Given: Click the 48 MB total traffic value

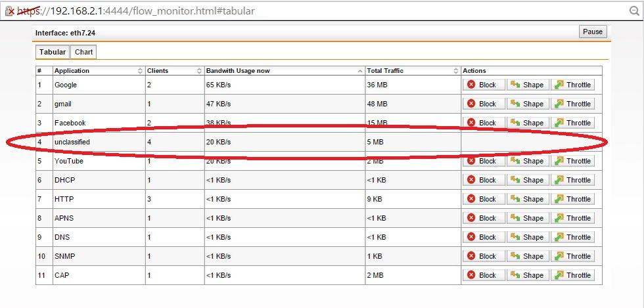Looking at the screenshot, I should (x=377, y=104).
